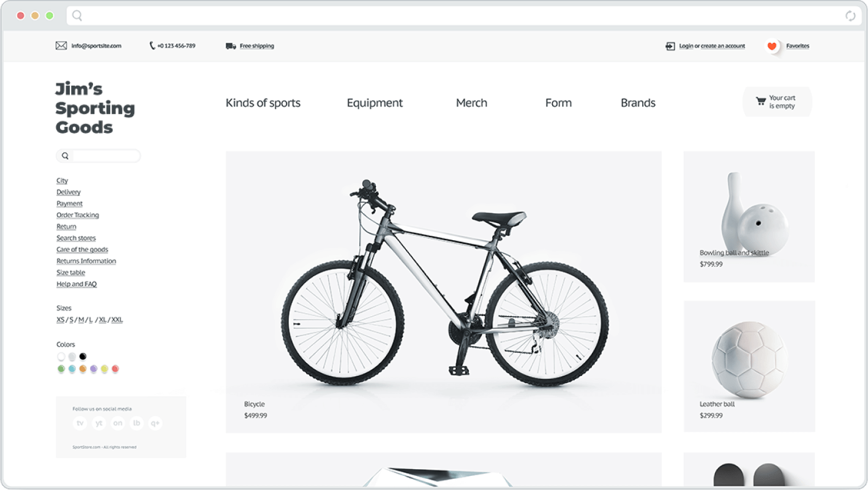Click the free shipping truck icon

click(231, 46)
